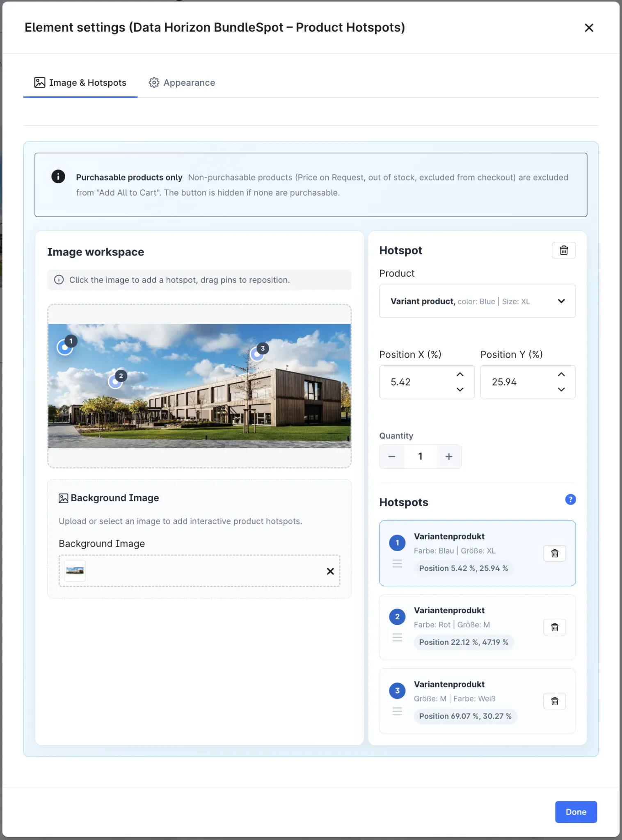Click the drag handle of hotspot 2
622x840 pixels.
coord(397,637)
